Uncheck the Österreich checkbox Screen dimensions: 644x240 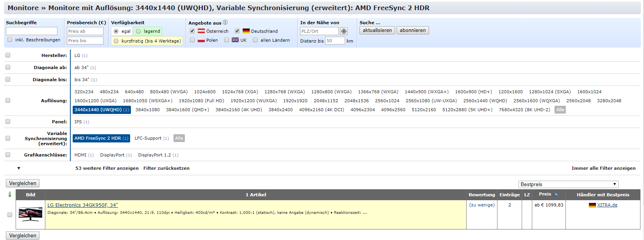[192, 31]
